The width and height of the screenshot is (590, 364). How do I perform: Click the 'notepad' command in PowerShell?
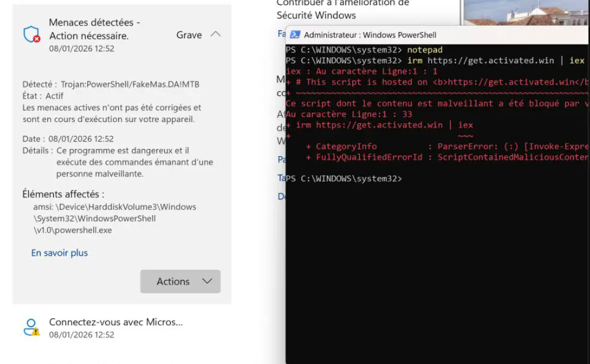pos(425,50)
